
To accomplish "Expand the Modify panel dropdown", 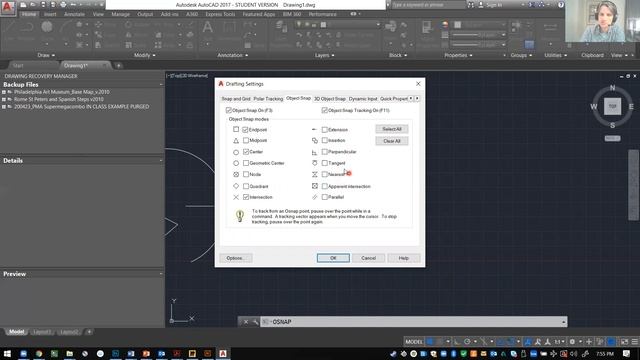I will 145,55.
